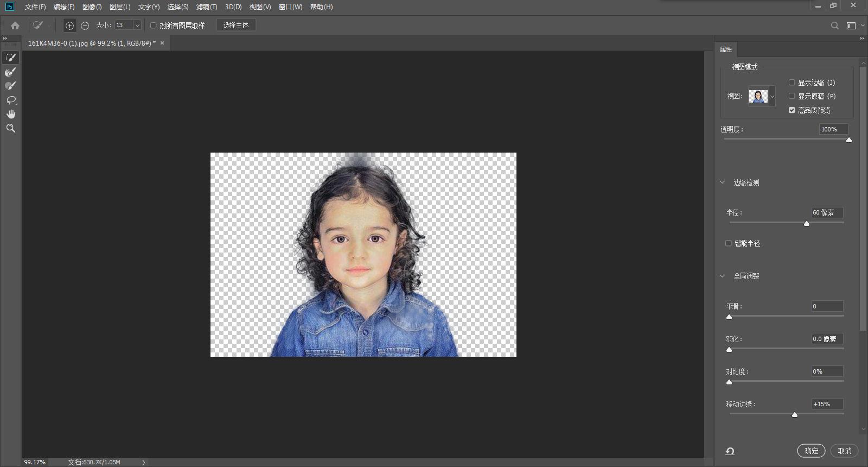868x467 pixels.
Task: Click the add to selection plus icon
Action: (x=69, y=26)
